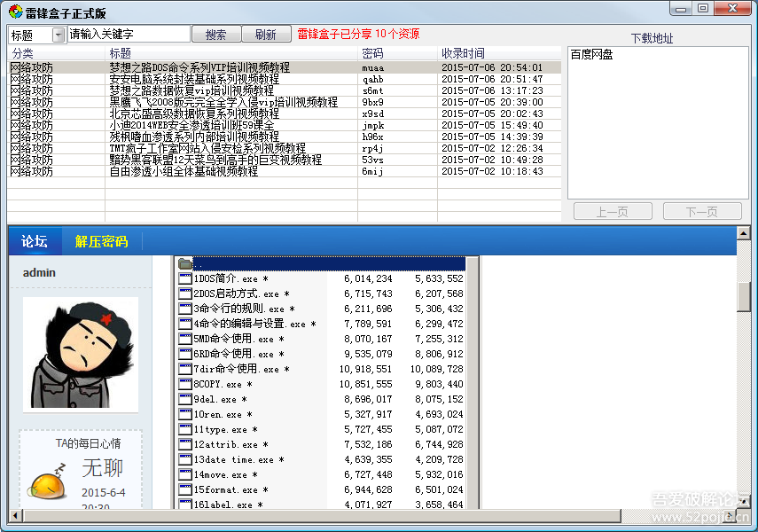This screenshot has height=532, width=758.
Task: Sort by the 分类 column header
Action: tap(56, 53)
